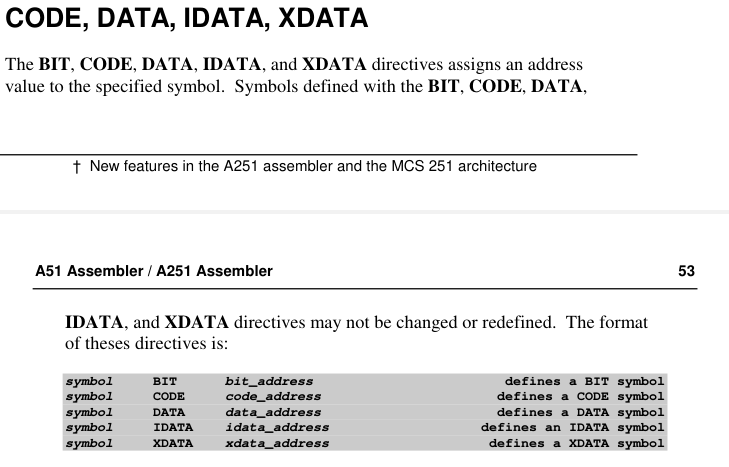This screenshot has width=729, height=467.
Task: Click xdata_address in the directive table
Action: click(277, 443)
